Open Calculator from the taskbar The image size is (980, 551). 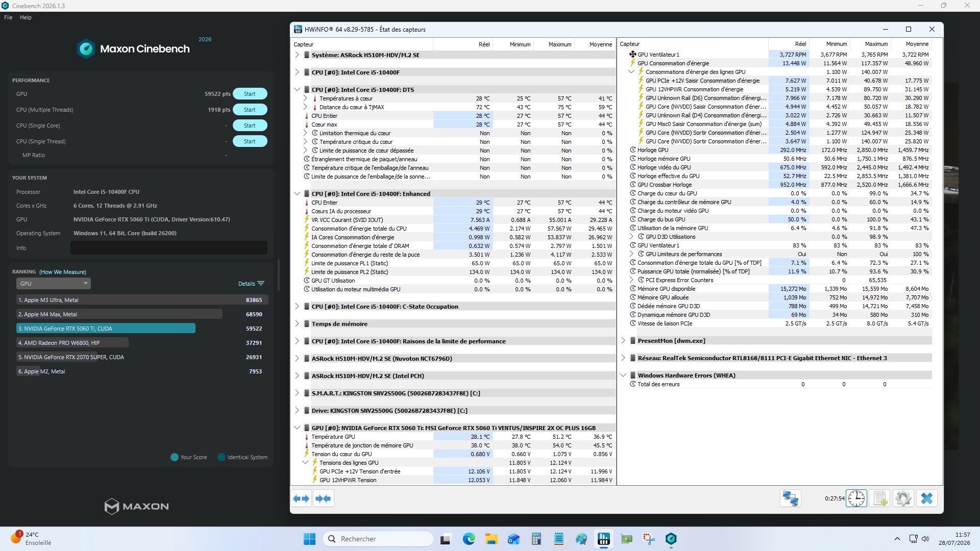(x=536, y=539)
